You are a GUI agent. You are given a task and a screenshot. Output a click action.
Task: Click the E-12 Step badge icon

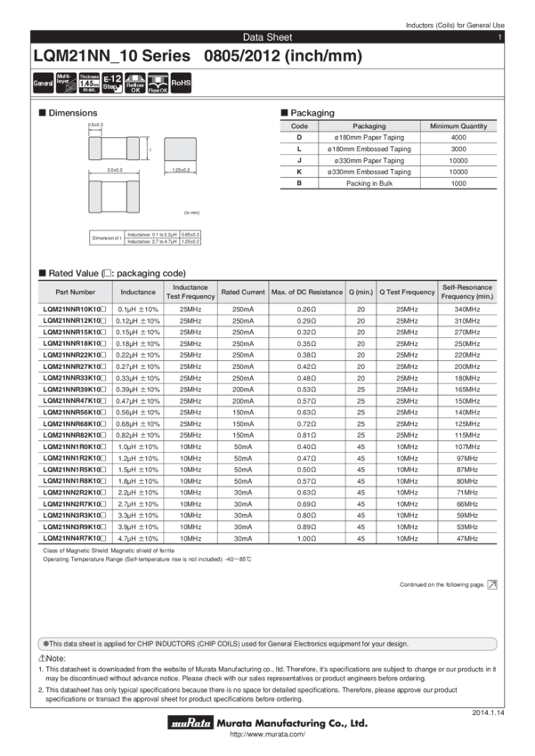point(112,83)
